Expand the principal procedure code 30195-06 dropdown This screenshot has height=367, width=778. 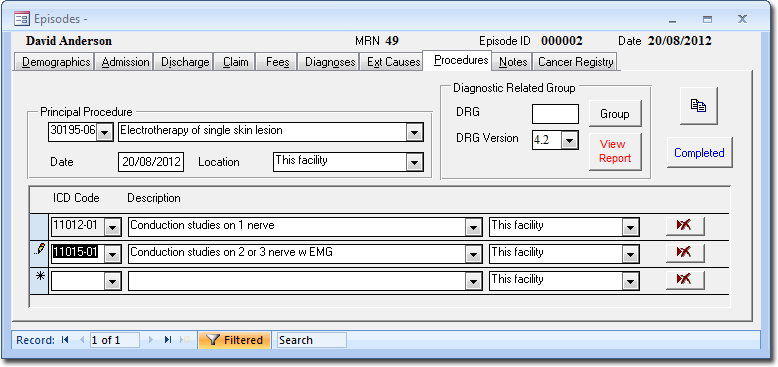105,132
